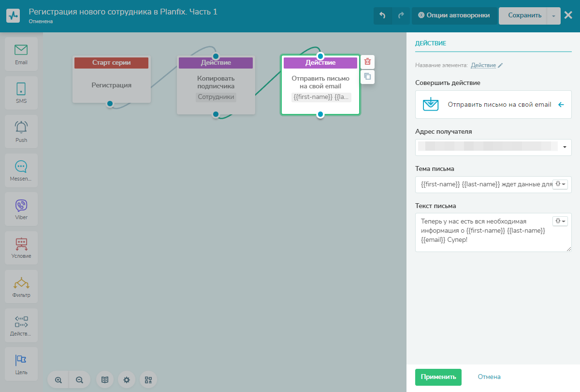Open variables dropdown for Текст письма
Image resolution: width=580 pixels, height=392 pixels.
point(560,221)
